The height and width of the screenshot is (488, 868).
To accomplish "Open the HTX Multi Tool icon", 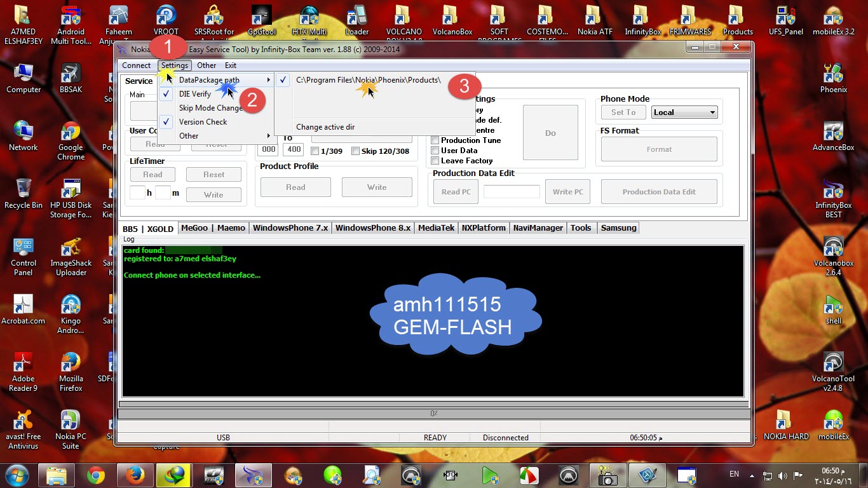I will click(x=309, y=21).
